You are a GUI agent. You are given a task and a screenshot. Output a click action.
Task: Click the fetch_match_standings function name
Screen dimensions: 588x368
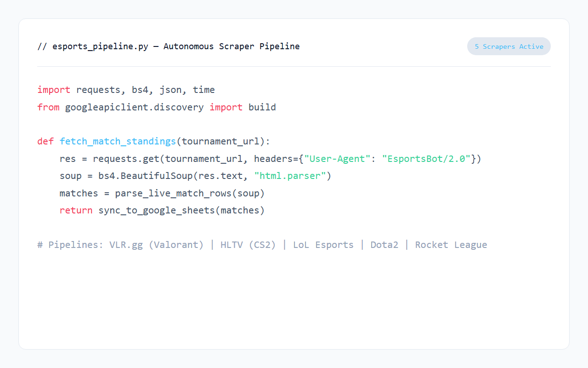118,141
